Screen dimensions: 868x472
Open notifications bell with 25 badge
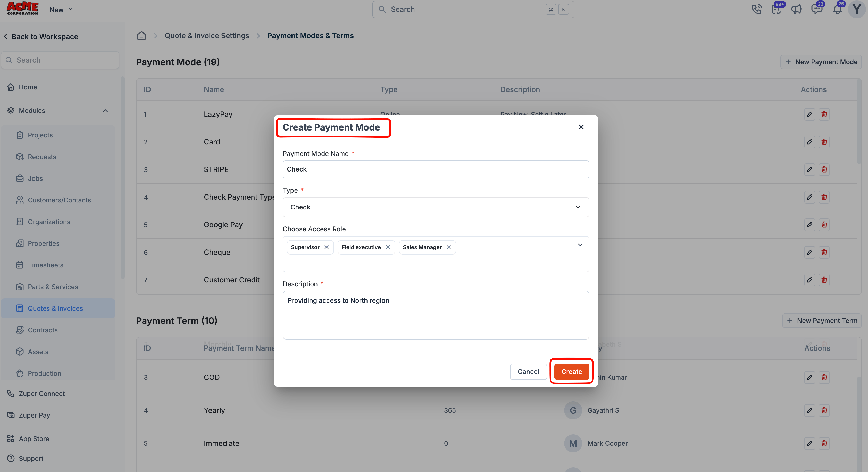[x=837, y=10]
